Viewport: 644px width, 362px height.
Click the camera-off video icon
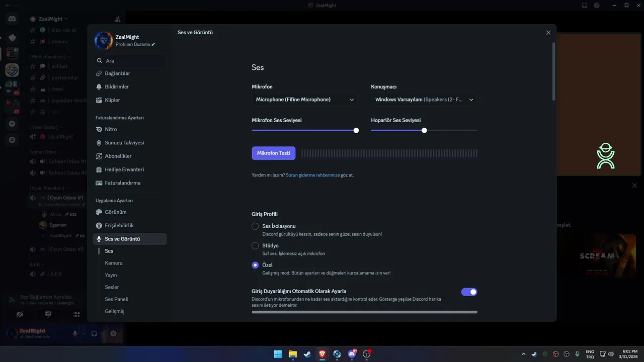pyautogui.click(x=20, y=314)
